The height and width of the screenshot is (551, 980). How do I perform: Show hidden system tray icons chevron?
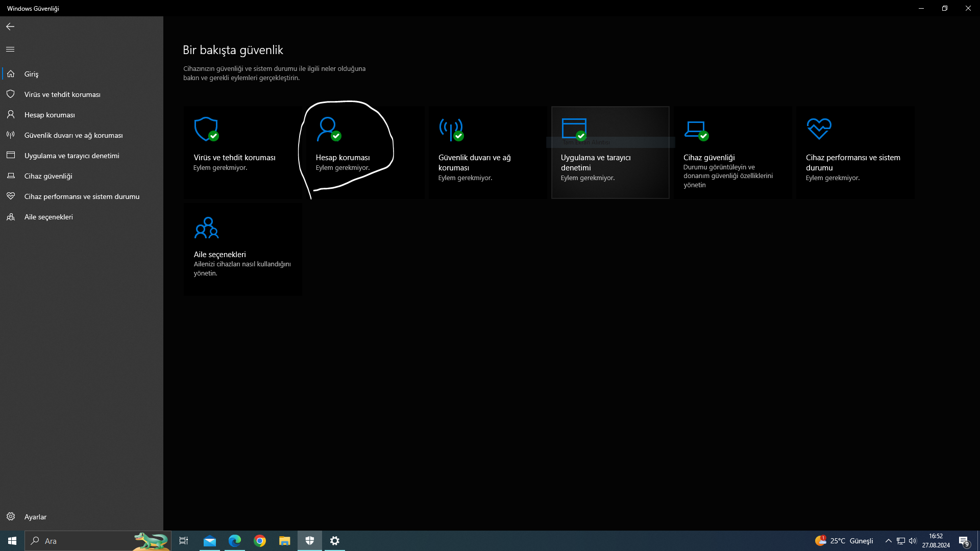coord(888,541)
